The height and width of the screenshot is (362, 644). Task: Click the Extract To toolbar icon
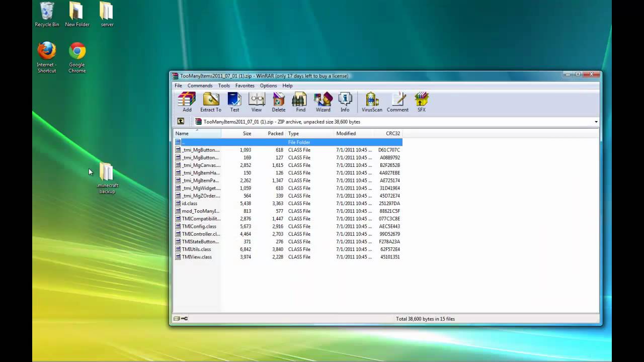click(x=211, y=102)
